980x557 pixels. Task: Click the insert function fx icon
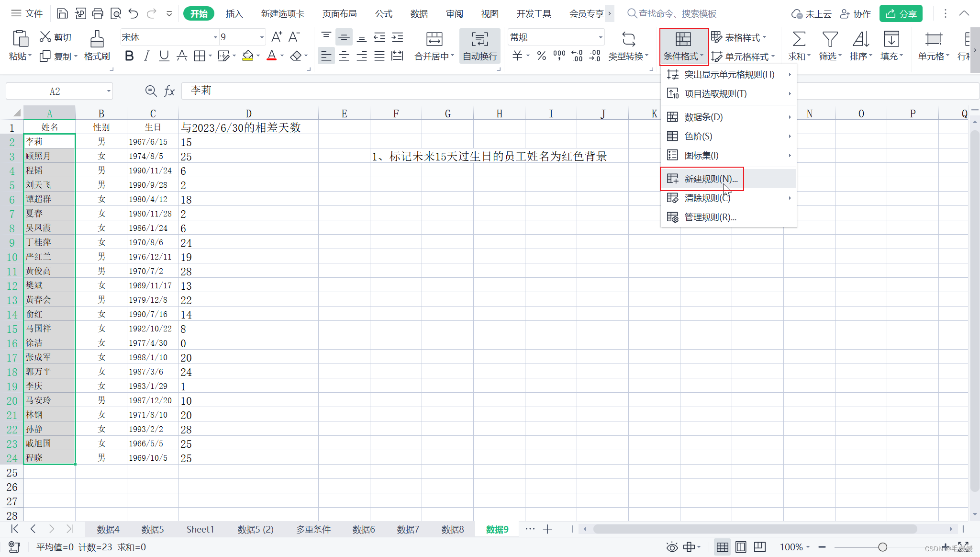tap(169, 91)
